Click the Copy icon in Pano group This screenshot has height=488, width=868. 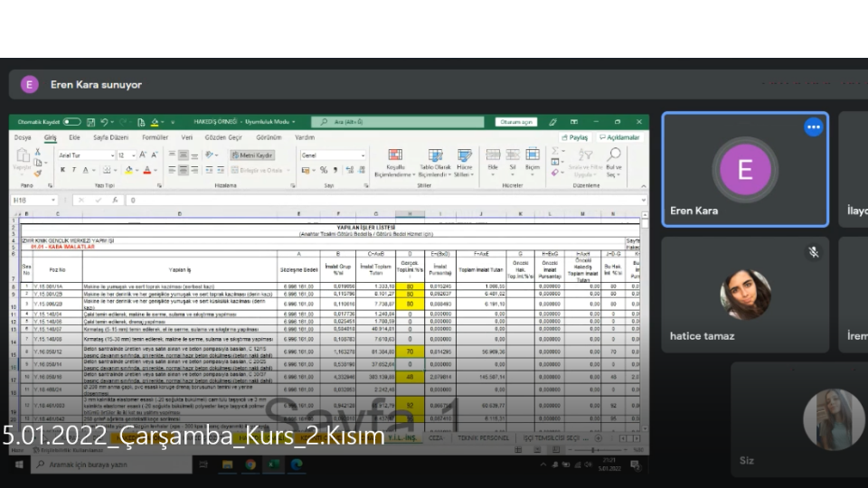[x=38, y=162]
